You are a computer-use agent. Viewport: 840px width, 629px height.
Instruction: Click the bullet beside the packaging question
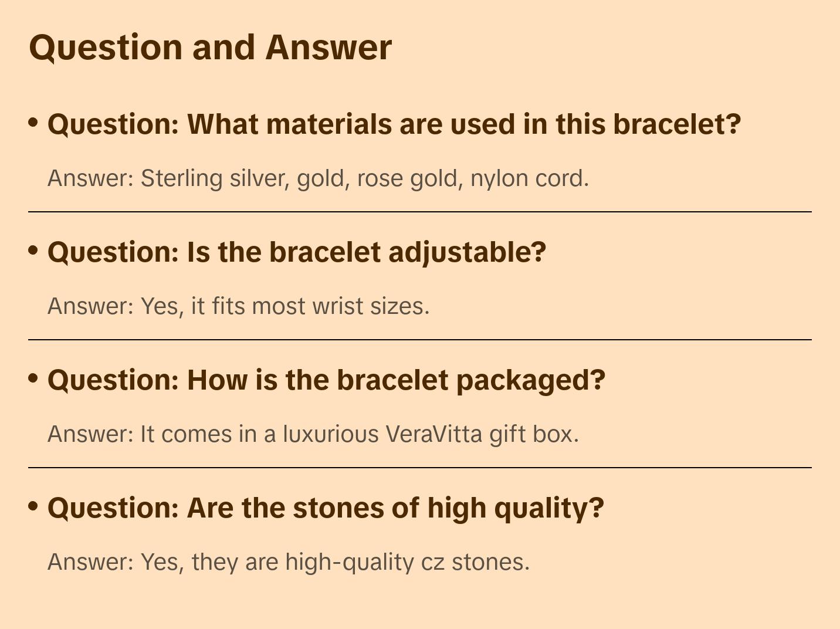tap(33, 378)
